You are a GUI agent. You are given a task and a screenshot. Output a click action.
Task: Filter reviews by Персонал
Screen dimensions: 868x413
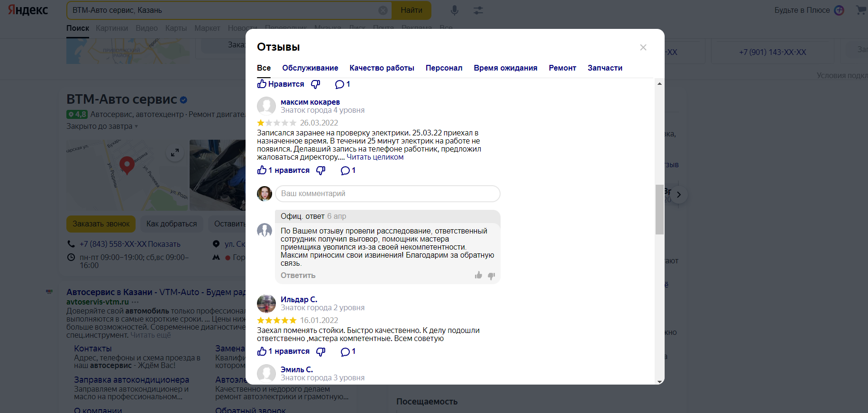[x=444, y=68]
